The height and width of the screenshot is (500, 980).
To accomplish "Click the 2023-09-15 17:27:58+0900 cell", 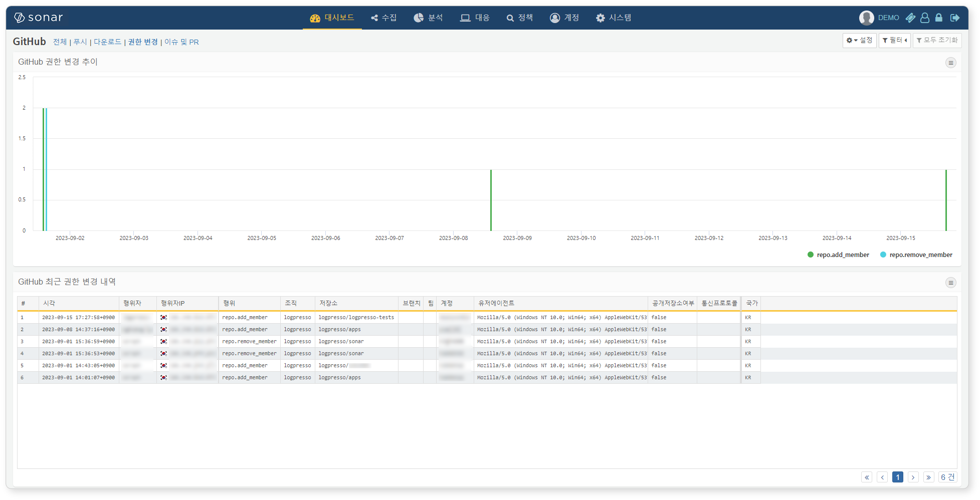I will [x=79, y=318].
